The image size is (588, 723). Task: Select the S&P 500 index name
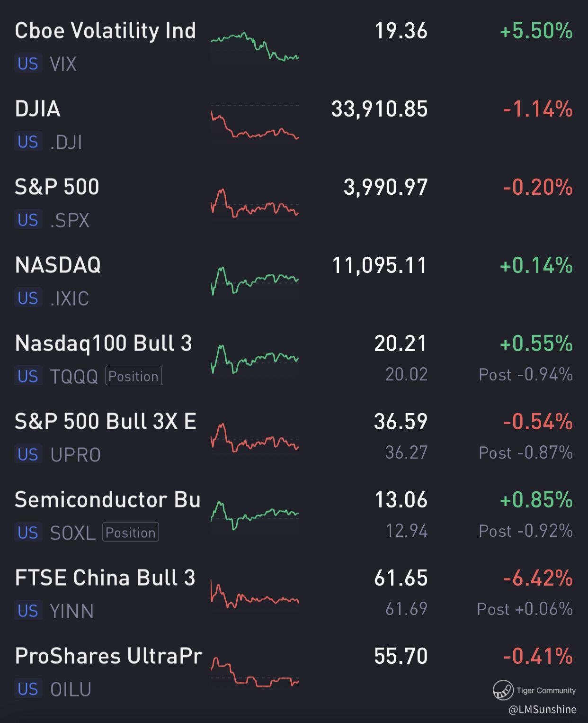point(57,187)
